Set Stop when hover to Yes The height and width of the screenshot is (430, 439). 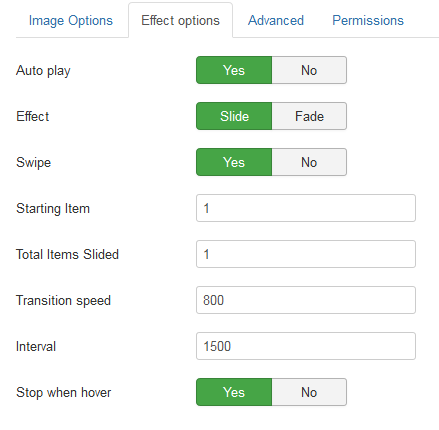coord(234,392)
